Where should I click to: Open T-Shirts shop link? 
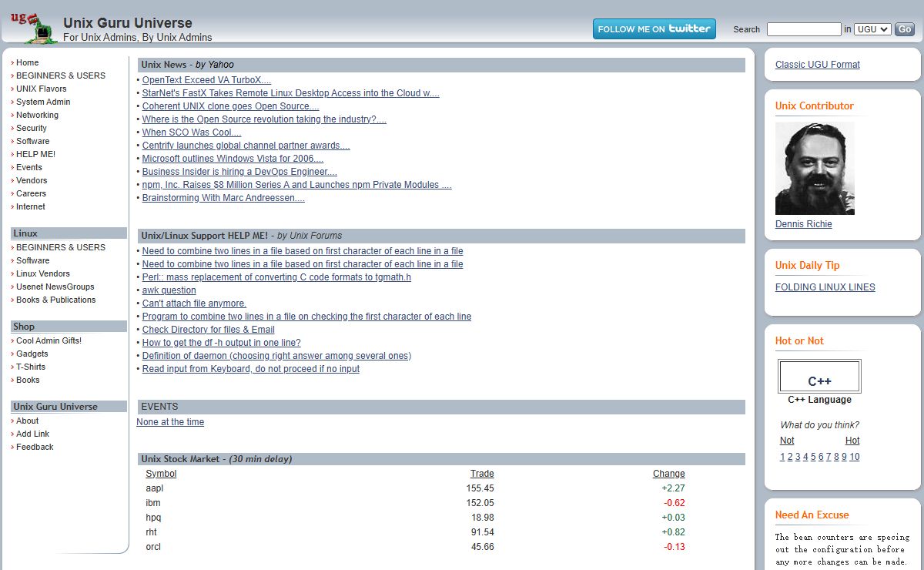click(x=31, y=367)
